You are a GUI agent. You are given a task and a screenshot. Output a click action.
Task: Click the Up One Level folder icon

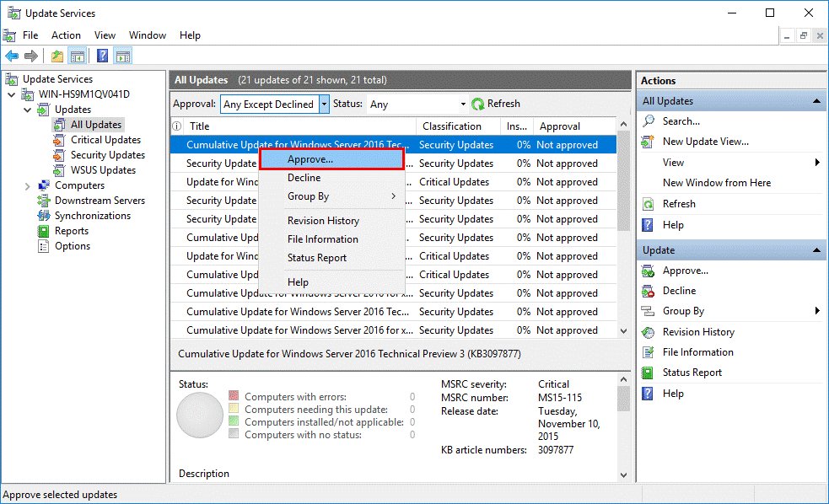57,56
